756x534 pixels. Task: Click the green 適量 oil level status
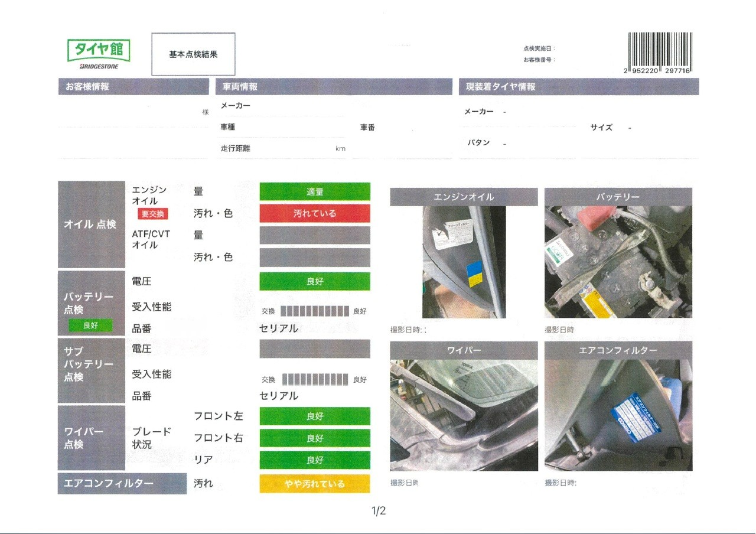(x=315, y=192)
